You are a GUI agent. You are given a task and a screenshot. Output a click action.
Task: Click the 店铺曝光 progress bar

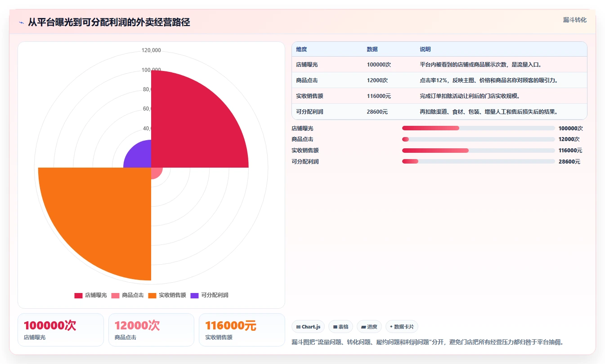tap(478, 128)
